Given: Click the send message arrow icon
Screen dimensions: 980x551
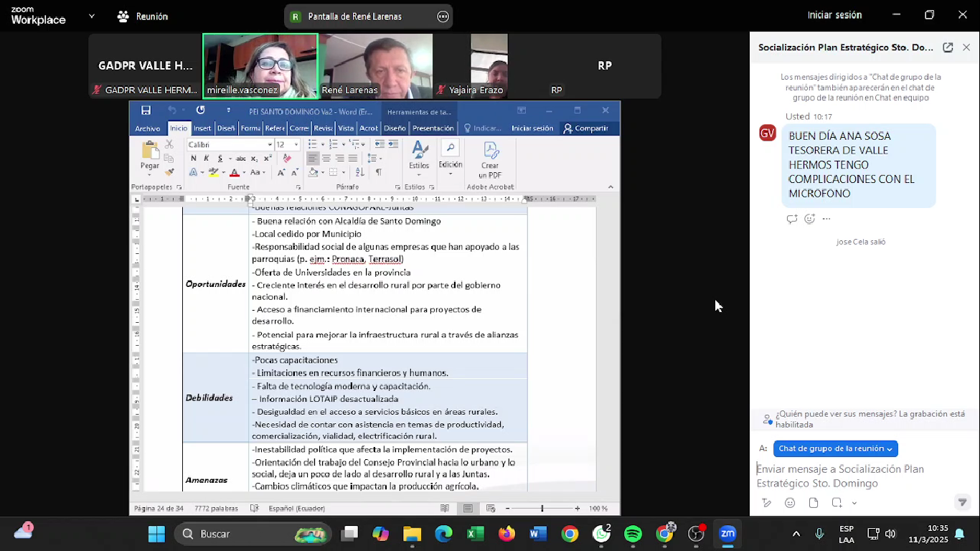Looking at the screenshot, I should pyautogui.click(x=963, y=502).
